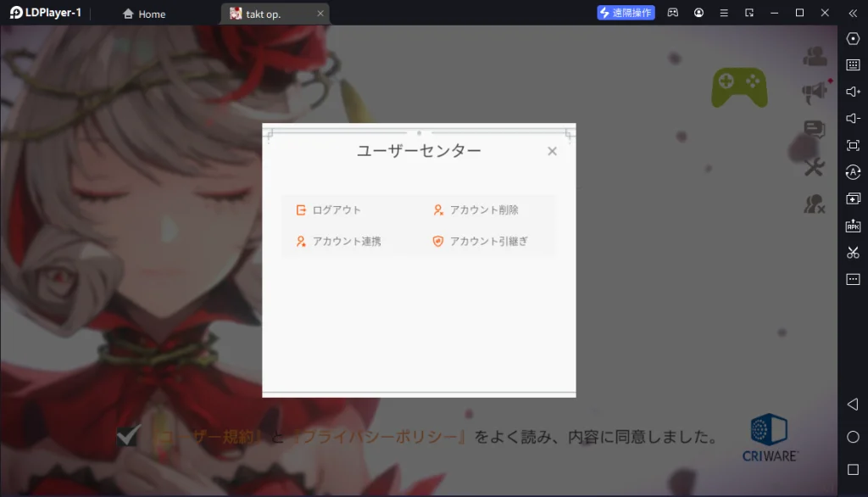Click the CRIWARE logo

[x=770, y=438]
